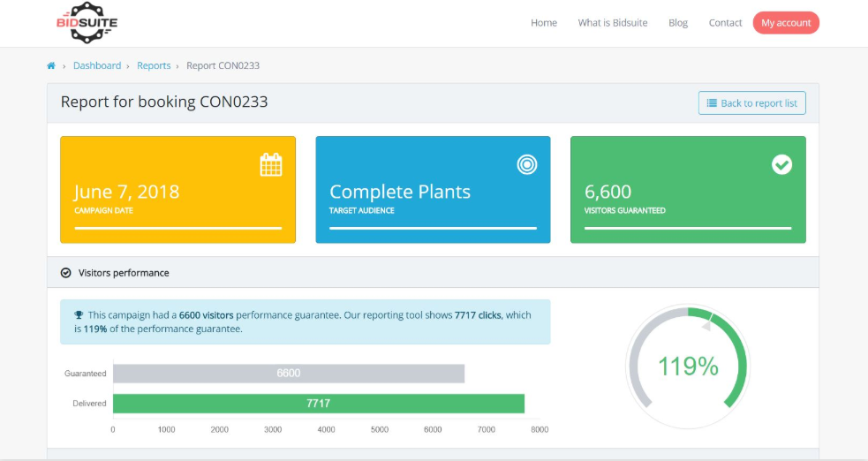Click the VISITORS GUARANTEED caption
The height and width of the screenshot is (461, 868).
tap(624, 210)
